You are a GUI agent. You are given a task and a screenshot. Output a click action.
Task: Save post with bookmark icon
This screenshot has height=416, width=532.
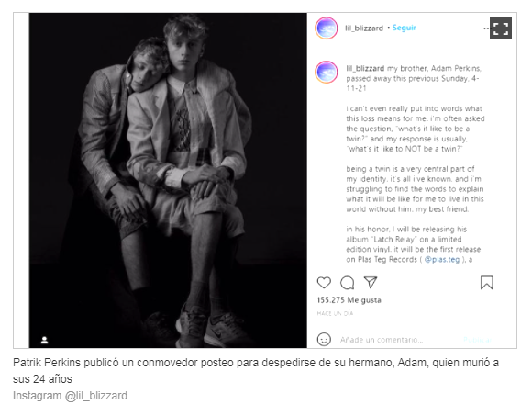486,283
